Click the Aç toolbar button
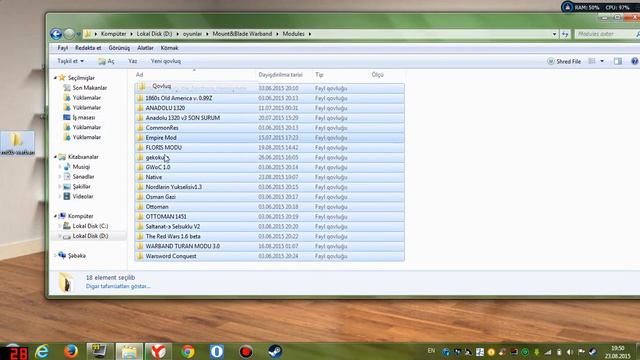Image resolution: width=640 pixels, height=360 pixels. (106, 61)
